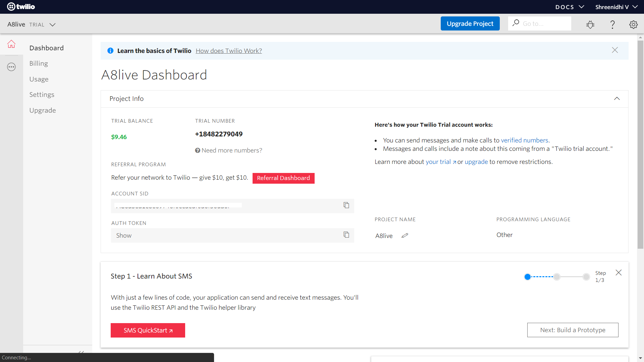
Task: Click the search magnifier icon
Action: [x=516, y=23]
